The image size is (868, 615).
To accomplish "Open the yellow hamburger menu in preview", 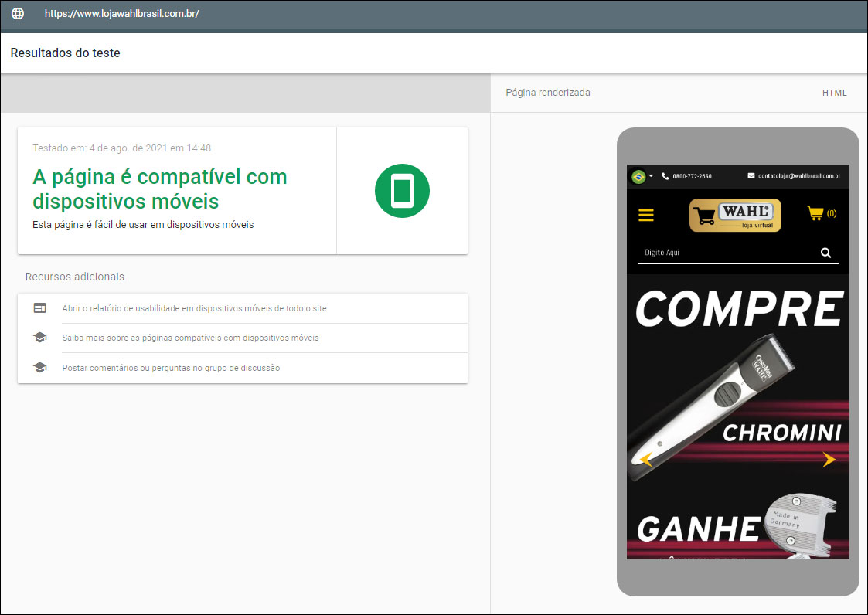I will (646, 215).
